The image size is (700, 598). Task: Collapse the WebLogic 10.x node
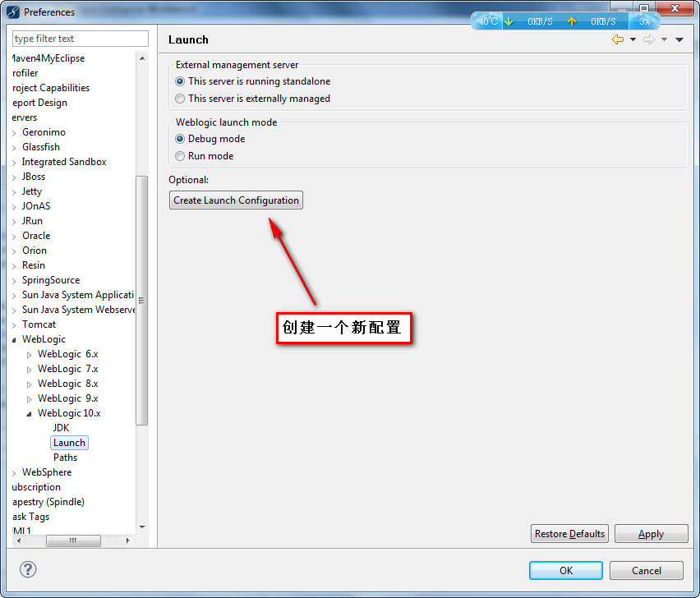coord(29,414)
